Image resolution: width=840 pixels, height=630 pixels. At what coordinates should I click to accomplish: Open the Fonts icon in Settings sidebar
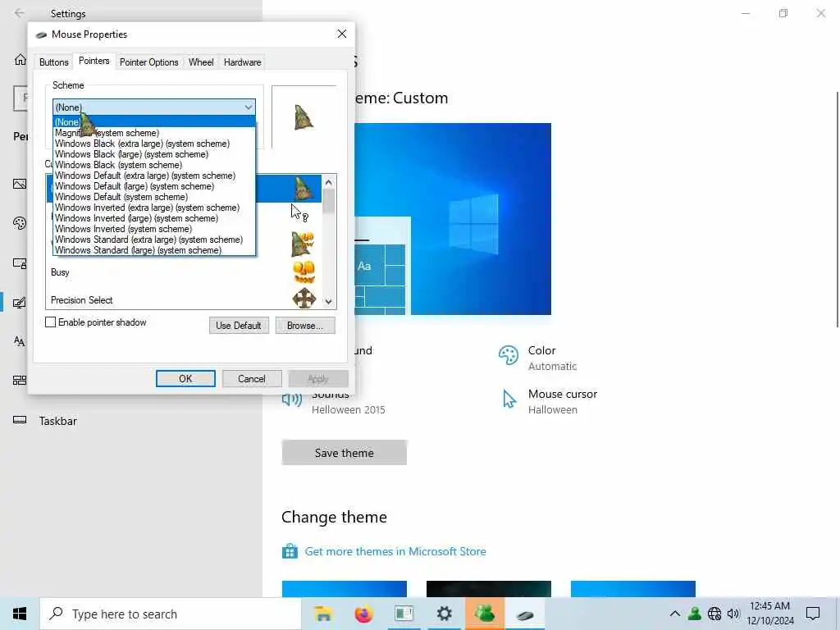(20, 341)
